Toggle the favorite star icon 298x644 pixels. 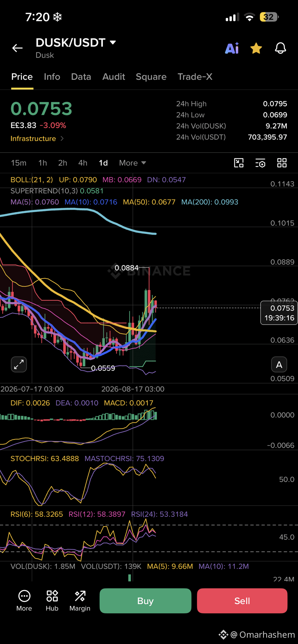tap(256, 48)
